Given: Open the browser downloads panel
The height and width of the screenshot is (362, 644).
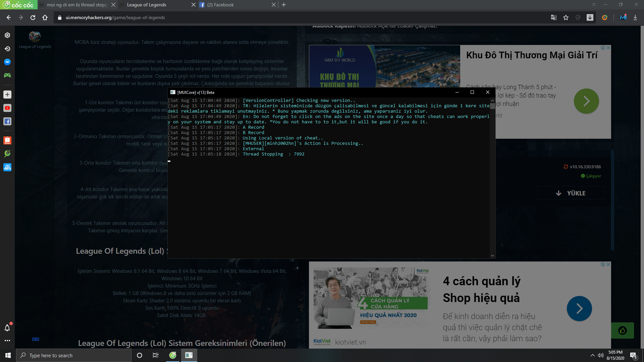Looking at the screenshot, I should (x=635, y=17).
